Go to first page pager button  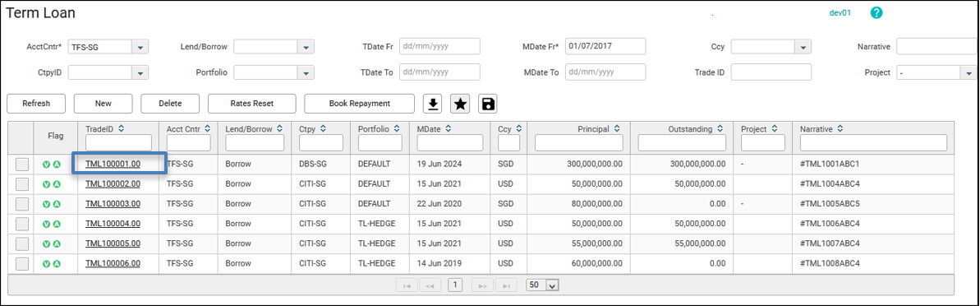coord(407,285)
